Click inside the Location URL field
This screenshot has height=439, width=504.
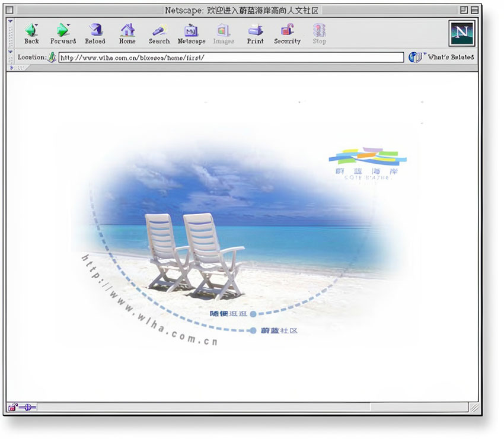click(x=231, y=58)
